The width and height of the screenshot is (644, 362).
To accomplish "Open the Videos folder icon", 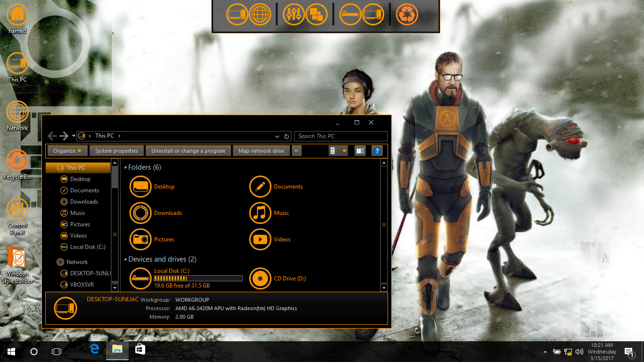I will point(260,239).
